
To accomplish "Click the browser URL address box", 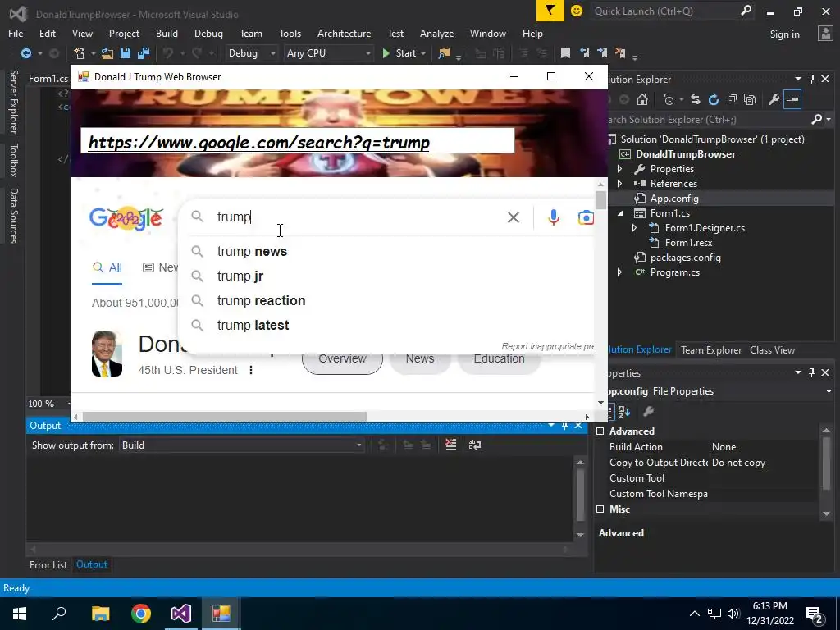I will [297, 141].
